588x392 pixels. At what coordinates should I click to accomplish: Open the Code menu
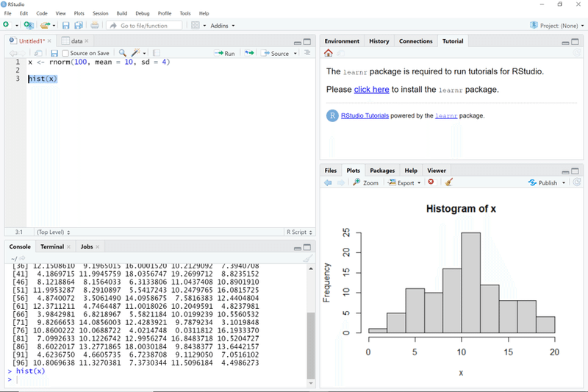point(42,13)
